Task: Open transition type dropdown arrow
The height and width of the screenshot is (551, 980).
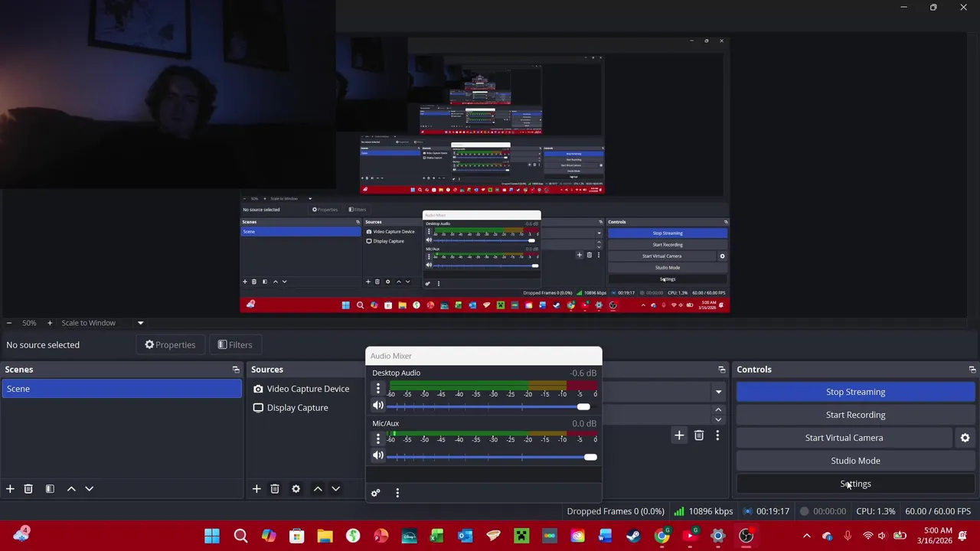Action: click(718, 392)
